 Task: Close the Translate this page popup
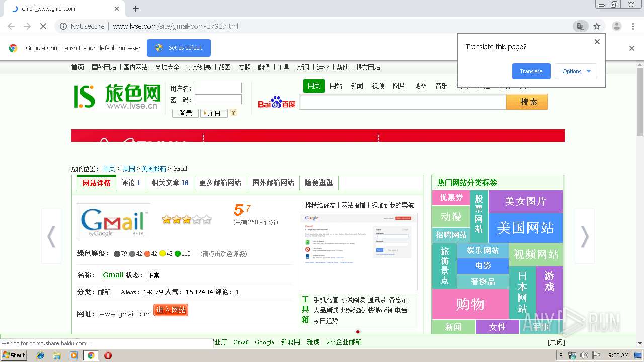pyautogui.click(x=597, y=42)
